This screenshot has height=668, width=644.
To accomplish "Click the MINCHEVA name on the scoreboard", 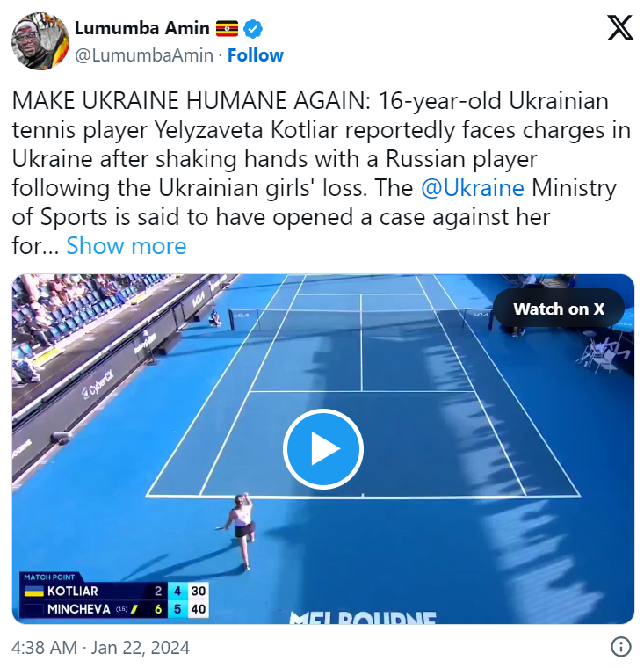I will pos(79,609).
